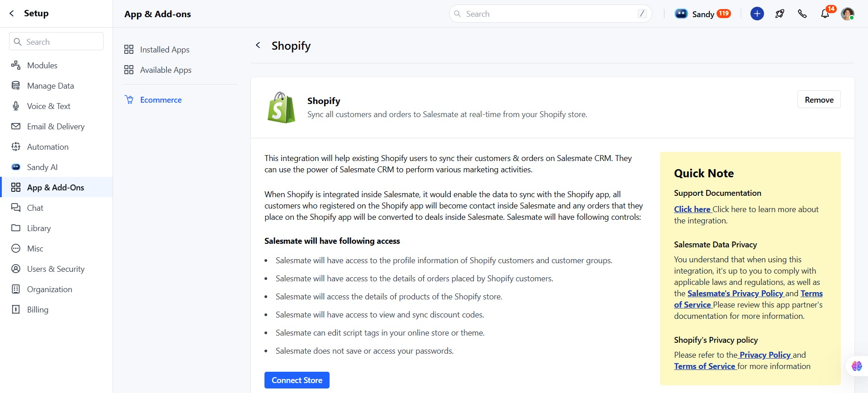Focus the top global Search bar

(x=550, y=14)
